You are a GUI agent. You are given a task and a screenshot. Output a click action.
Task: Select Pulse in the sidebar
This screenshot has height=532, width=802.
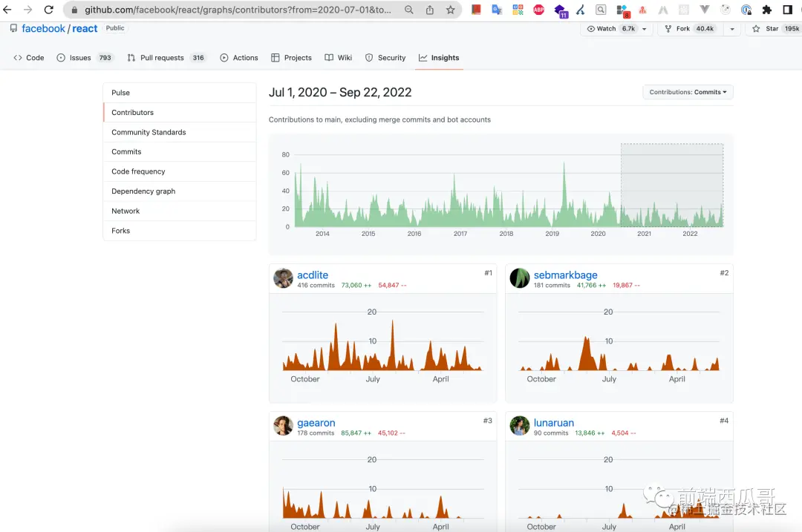click(180, 93)
